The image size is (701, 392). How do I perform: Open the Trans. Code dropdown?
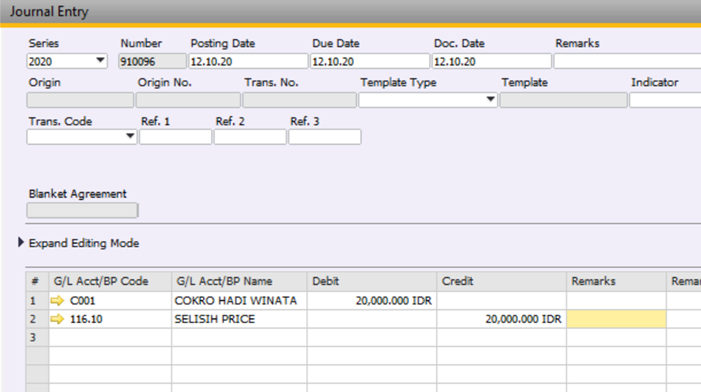130,136
